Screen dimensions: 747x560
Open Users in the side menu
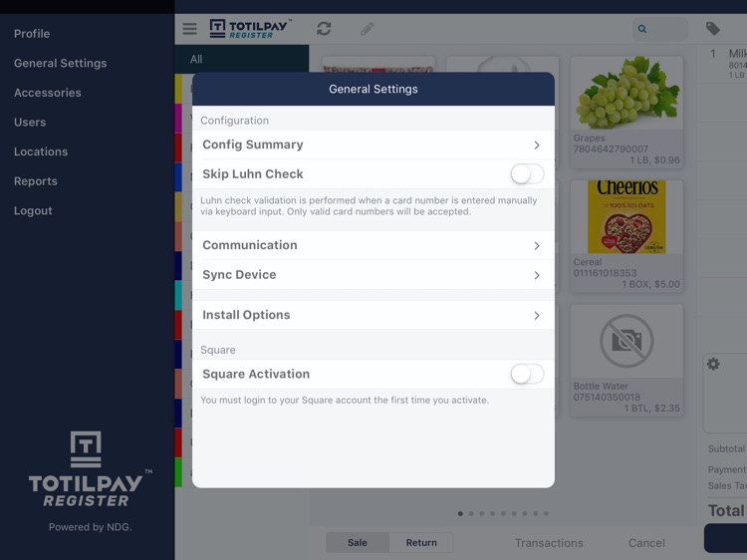click(30, 123)
